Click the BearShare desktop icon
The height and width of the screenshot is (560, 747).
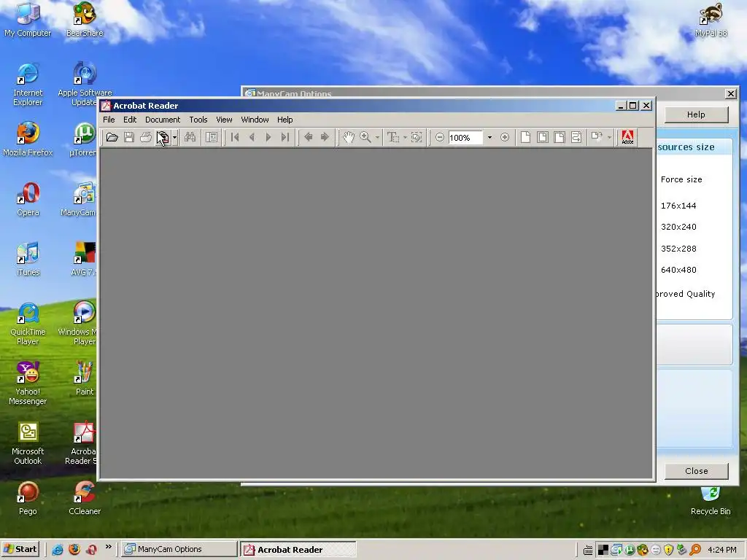[85, 20]
